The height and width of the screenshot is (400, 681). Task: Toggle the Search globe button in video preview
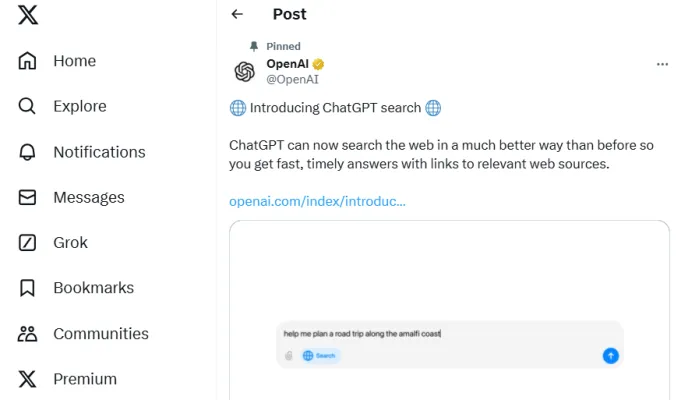coord(322,355)
